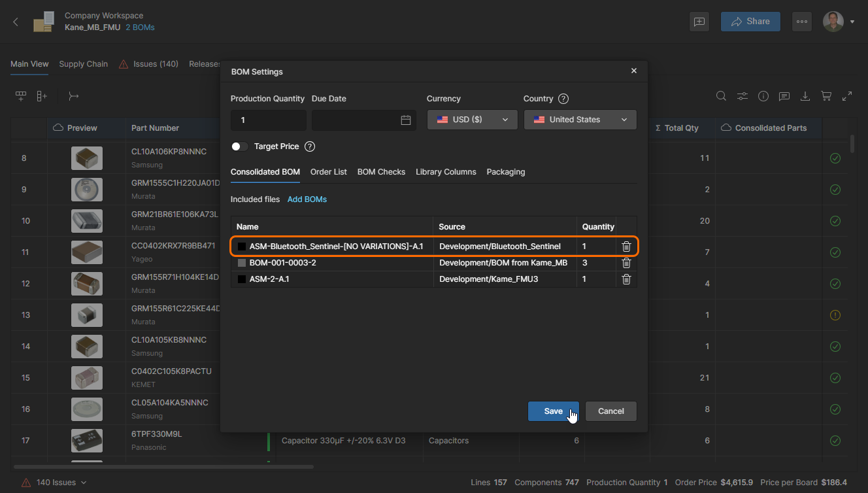Viewport: 868px width, 493px height.
Task: Click the green check status icon in row 10
Action: (x=835, y=221)
